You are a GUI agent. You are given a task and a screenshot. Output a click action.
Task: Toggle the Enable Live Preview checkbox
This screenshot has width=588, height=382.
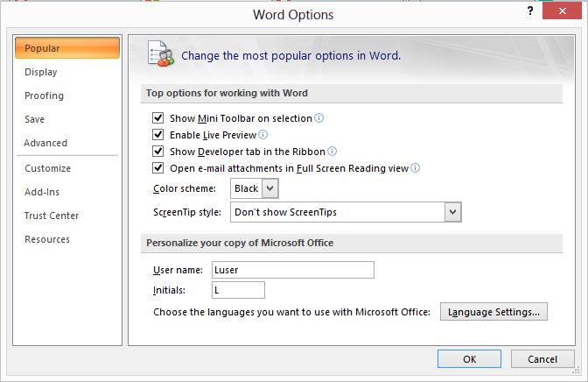(x=157, y=134)
